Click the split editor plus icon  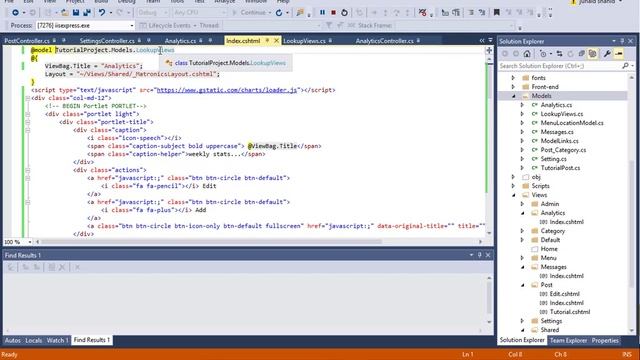(x=489, y=50)
